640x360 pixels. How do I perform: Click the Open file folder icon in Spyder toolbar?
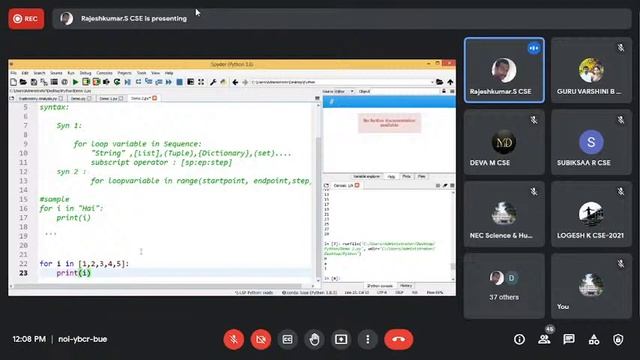point(23,82)
